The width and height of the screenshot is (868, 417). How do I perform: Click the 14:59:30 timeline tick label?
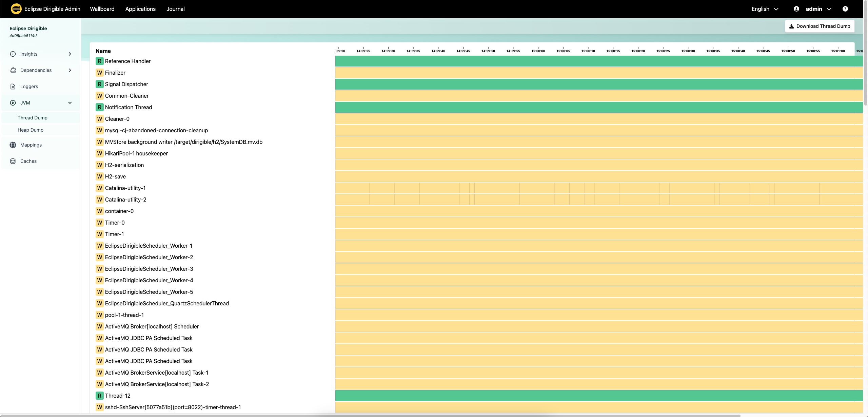(388, 51)
